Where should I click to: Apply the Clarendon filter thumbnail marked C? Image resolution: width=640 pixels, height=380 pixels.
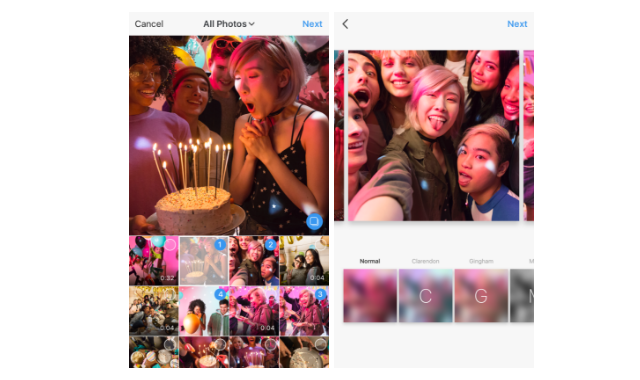tap(425, 296)
